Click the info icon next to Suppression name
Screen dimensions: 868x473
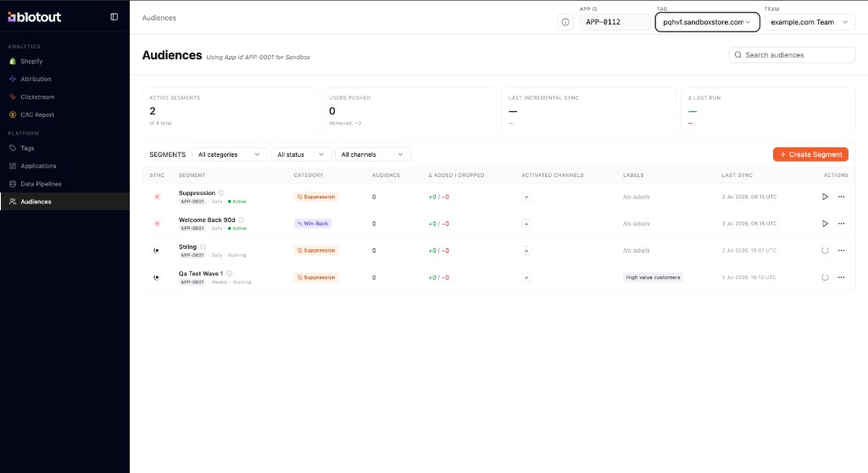pyautogui.click(x=221, y=192)
